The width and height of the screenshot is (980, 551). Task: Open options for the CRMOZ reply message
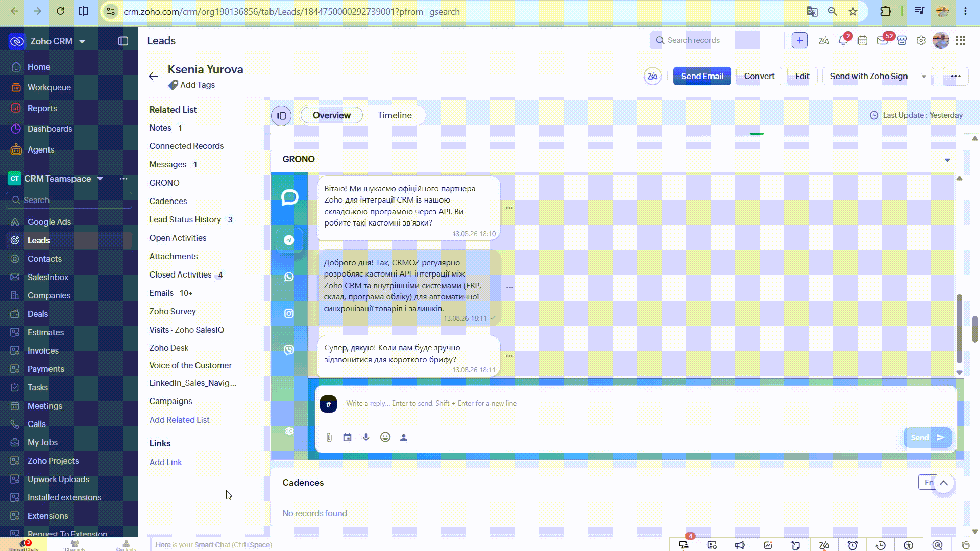click(510, 287)
